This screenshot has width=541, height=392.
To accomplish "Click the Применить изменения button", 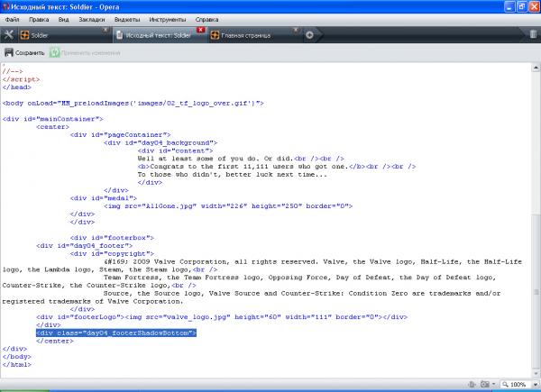I will point(86,53).
